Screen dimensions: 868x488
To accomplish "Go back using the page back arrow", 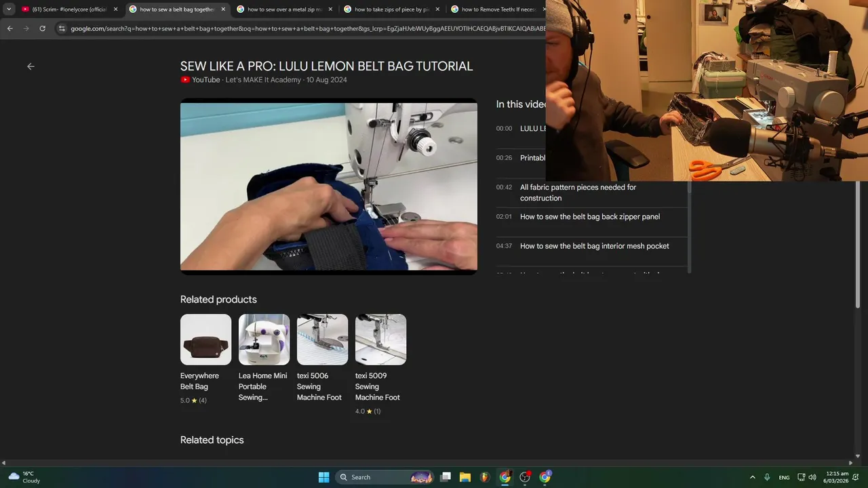I will 31,66.
